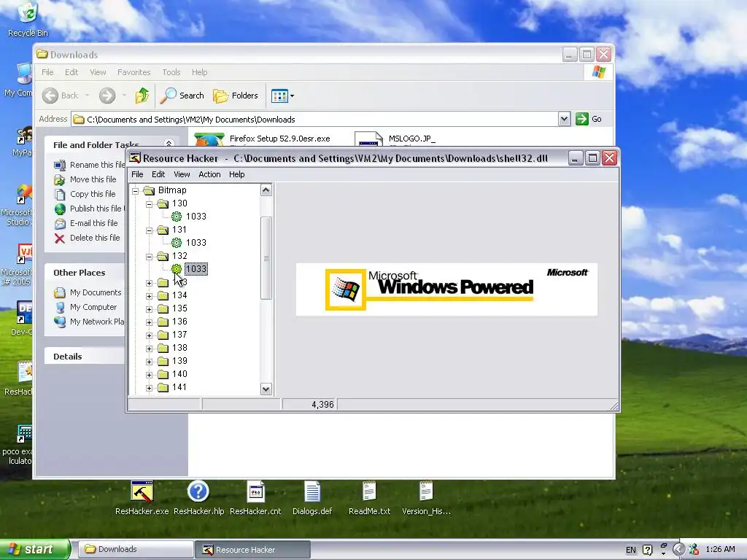This screenshot has width=747, height=560.
Task: Collapse the Bitmap tree node
Action: (x=135, y=191)
